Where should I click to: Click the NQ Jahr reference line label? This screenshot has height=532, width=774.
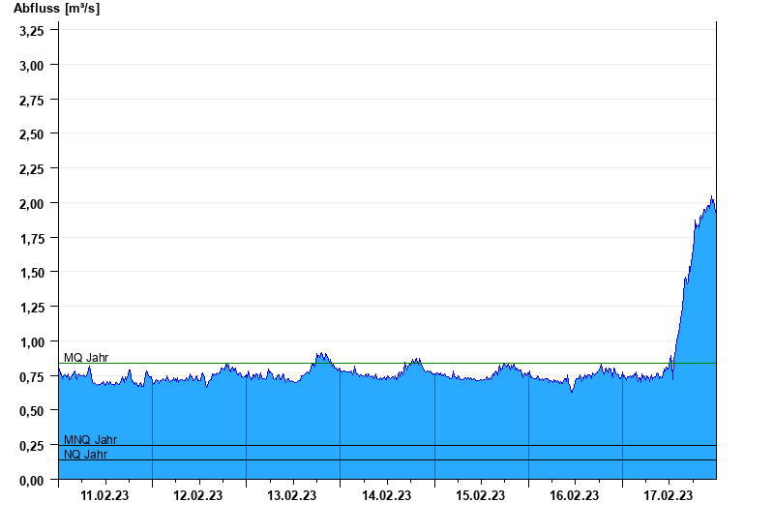click(x=85, y=454)
